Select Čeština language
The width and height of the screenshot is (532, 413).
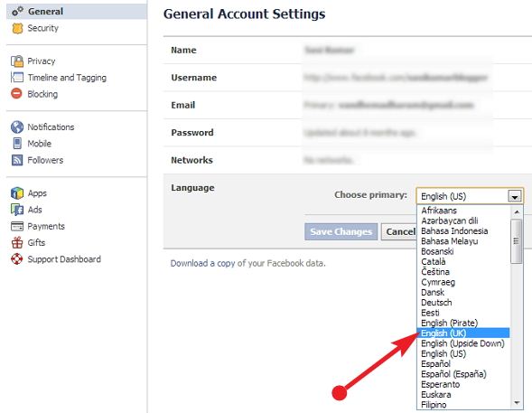462,272
